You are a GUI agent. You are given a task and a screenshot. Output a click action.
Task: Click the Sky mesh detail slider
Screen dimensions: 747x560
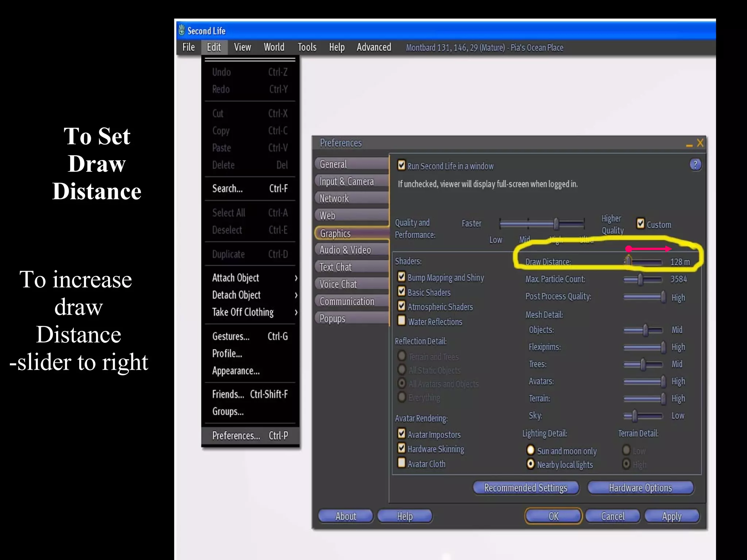[x=643, y=416]
